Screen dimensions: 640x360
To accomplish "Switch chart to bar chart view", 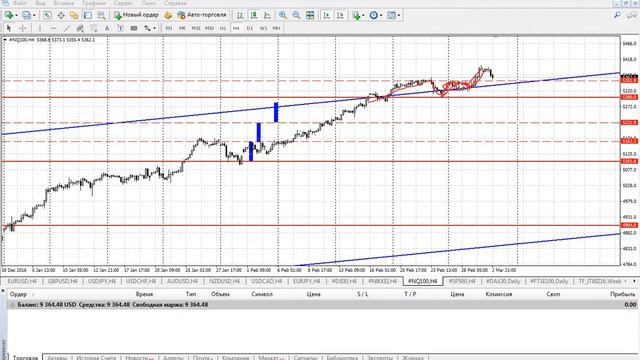I will click(x=240, y=16).
